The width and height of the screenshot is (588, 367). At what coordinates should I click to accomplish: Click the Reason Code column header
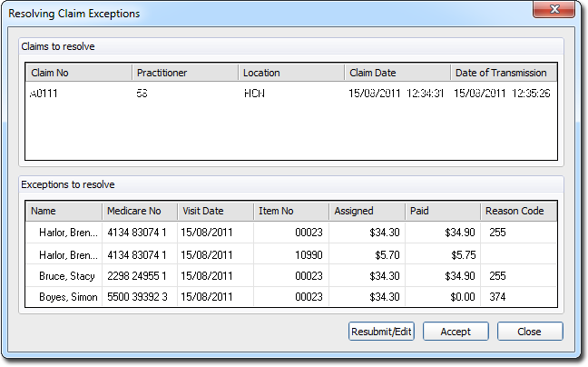(x=517, y=211)
